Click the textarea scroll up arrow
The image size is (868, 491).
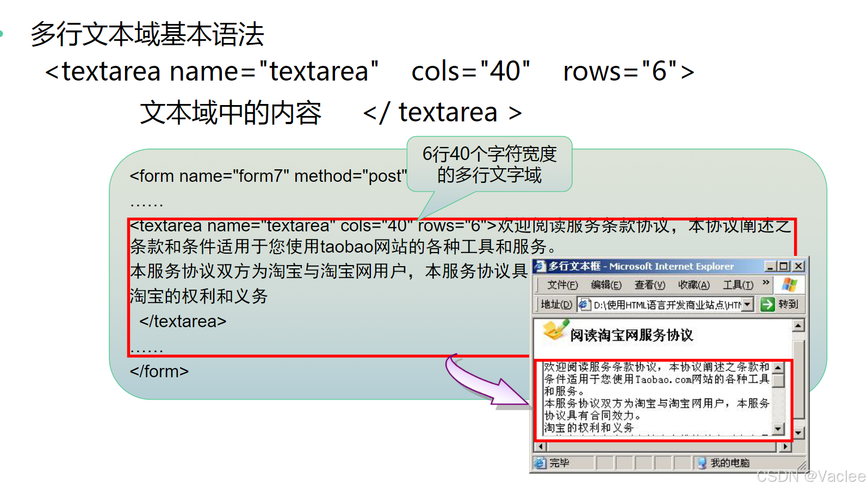click(778, 367)
